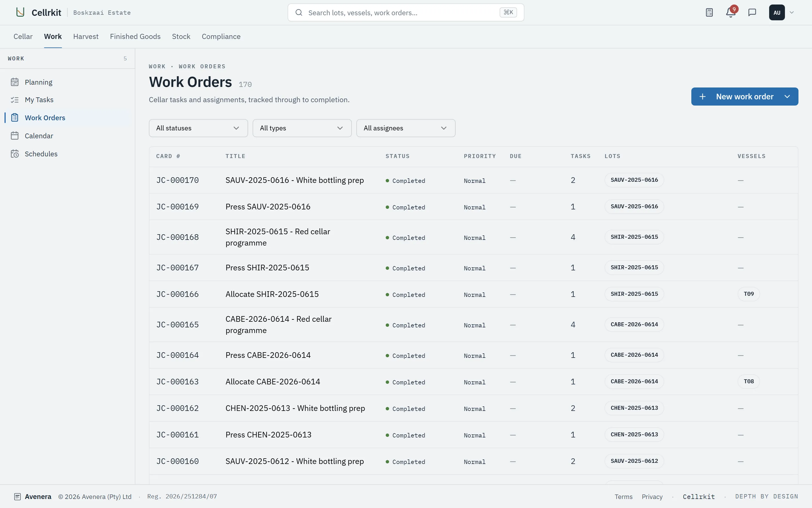812x508 pixels.
Task: Click WORK breadcrumb above Work Orders heading
Action: pyautogui.click(x=157, y=67)
